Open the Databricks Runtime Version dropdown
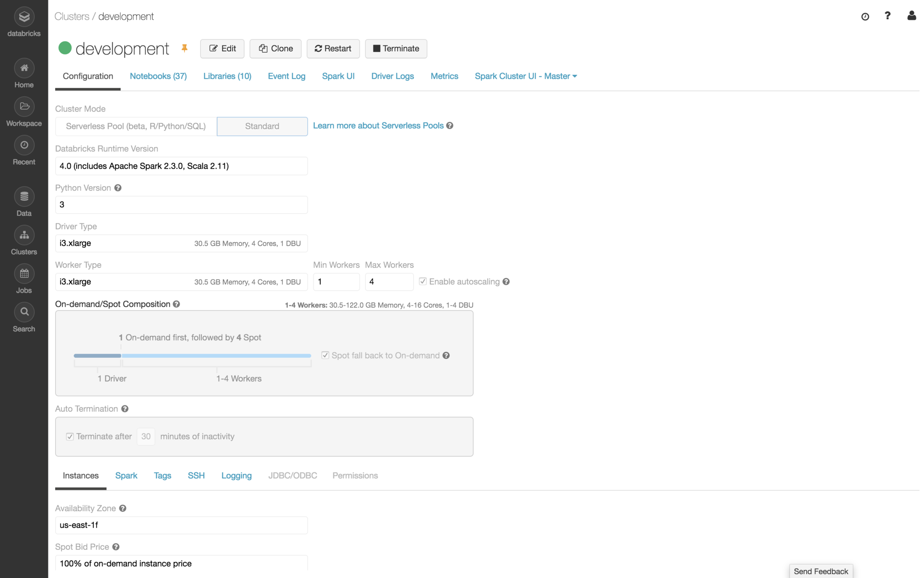The height and width of the screenshot is (578, 924). point(181,166)
